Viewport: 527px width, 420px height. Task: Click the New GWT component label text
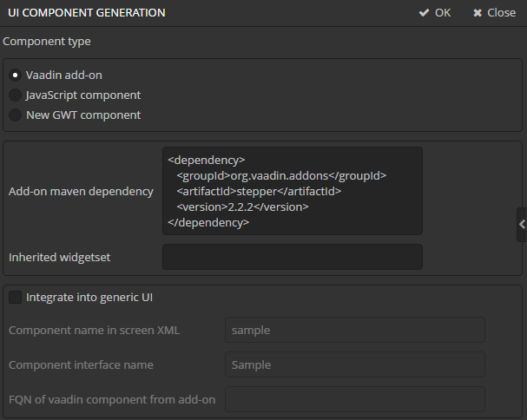(x=83, y=115)
